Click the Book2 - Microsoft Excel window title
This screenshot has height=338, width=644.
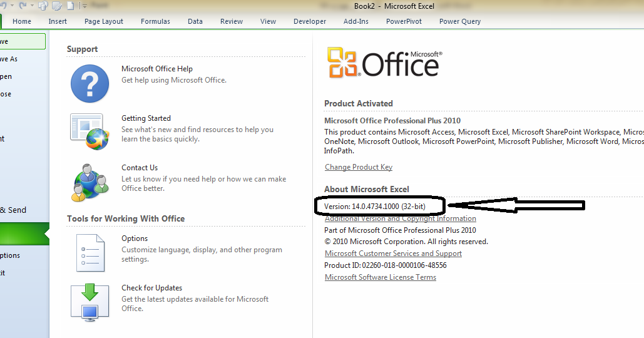pyautogui.click(x=394, y=6)
